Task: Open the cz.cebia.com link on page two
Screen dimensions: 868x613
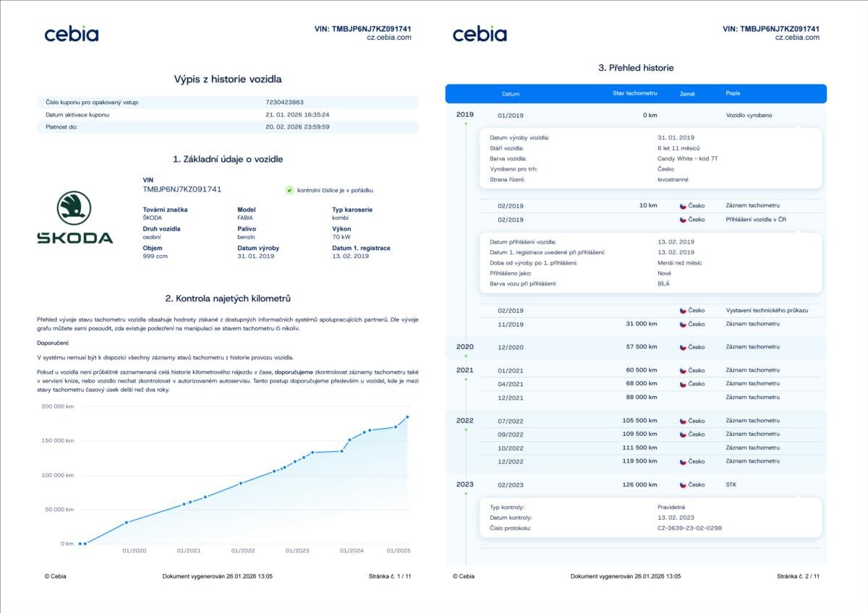Action: click(x=797, y=38)
